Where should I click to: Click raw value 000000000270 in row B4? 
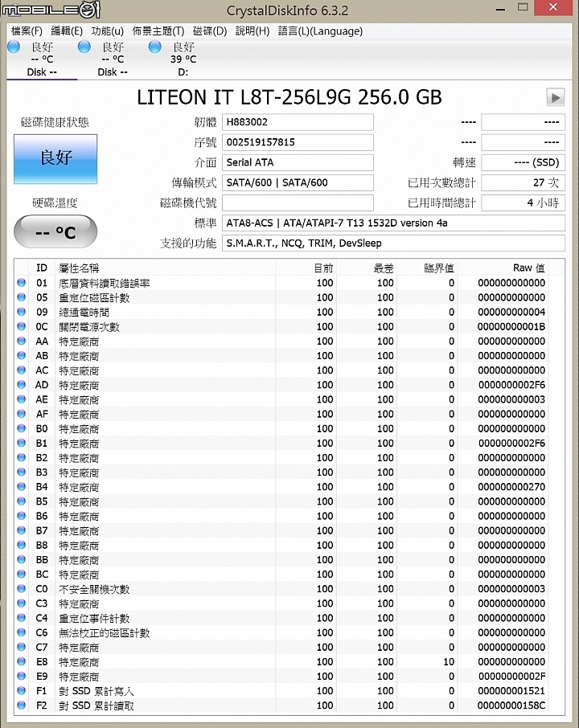pos(511,487)
